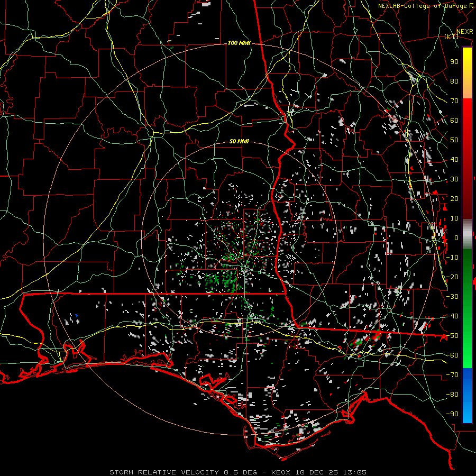This screenshot has width=476, height=476.
Task: Pick the gray zero-velocity segment of color bar
Action: click(467, 234)
